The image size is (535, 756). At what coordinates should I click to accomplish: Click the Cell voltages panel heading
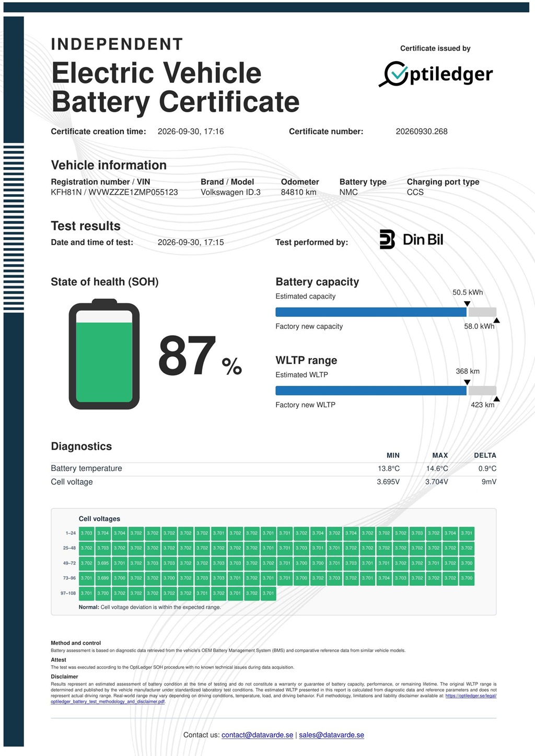(99, 519)
